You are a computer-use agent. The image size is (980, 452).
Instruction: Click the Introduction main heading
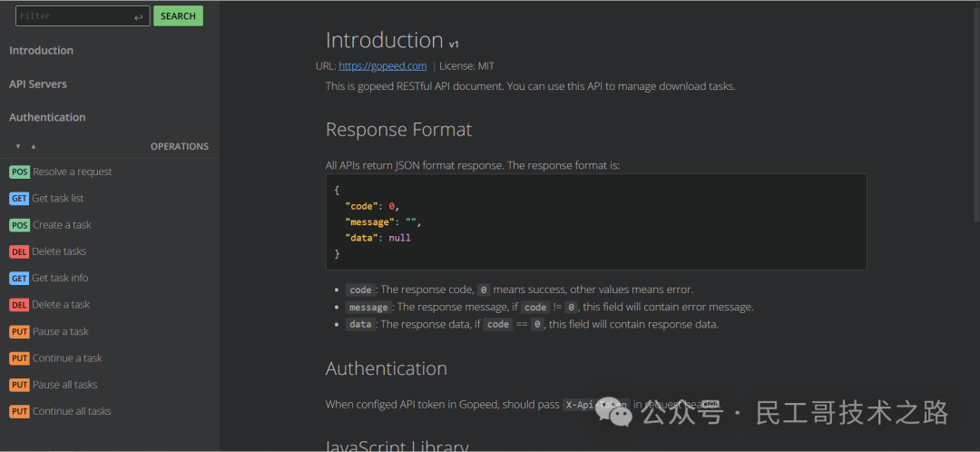click(385, 40)
